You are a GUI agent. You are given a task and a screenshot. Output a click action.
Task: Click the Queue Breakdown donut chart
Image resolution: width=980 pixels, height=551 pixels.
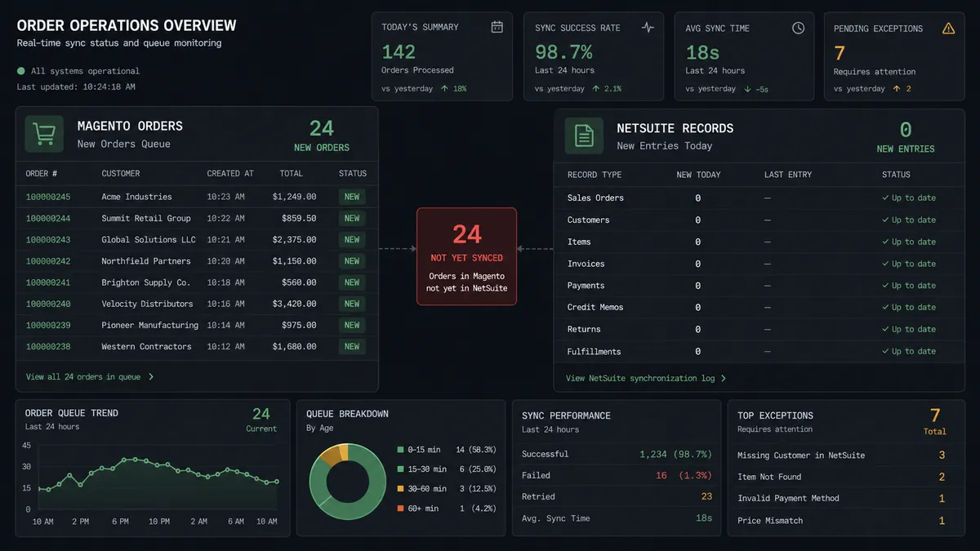pyautogui.click(x=347, y=482)
